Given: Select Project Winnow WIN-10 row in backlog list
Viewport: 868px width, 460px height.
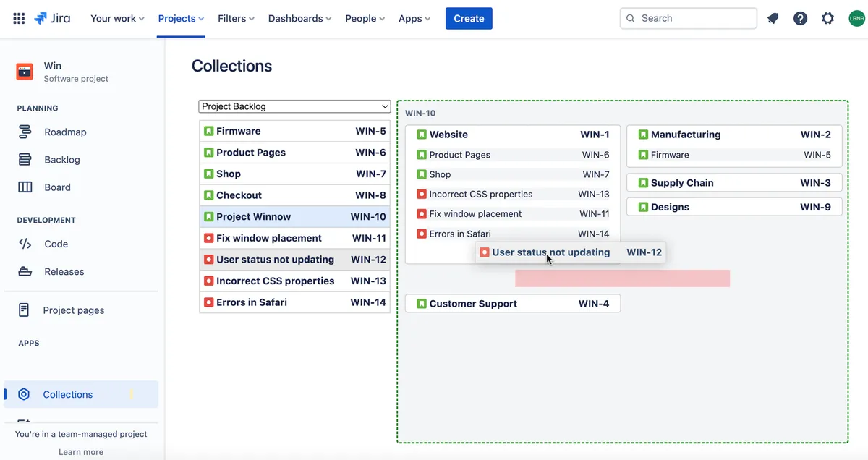Looking at the screenshot, I should 294,216.
